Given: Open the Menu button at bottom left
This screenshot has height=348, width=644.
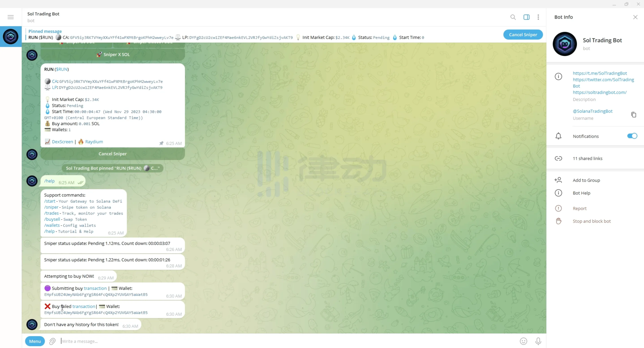Looking at the screenshot, I should pos(34,341).
